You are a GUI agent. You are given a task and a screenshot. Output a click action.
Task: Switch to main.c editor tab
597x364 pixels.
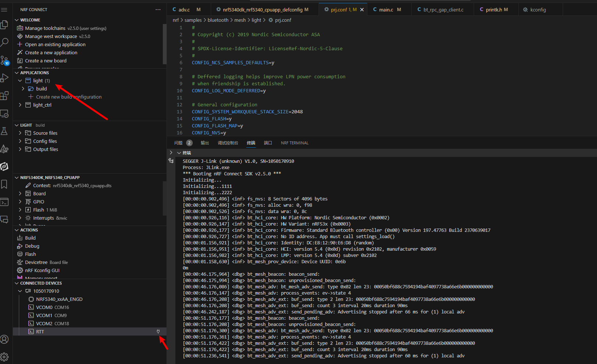[x=390, y=10]
